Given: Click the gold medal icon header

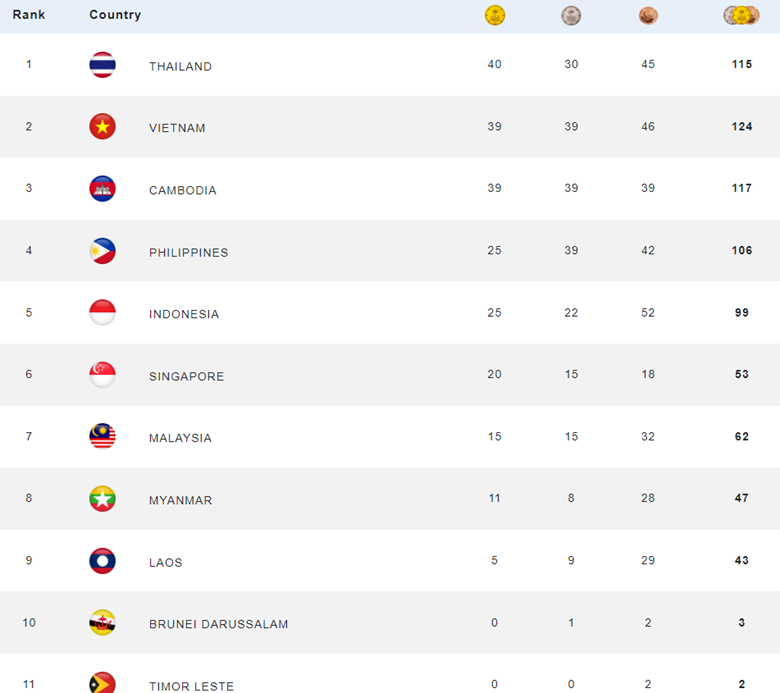Looking at the screenshot, I should click(495, 15).
